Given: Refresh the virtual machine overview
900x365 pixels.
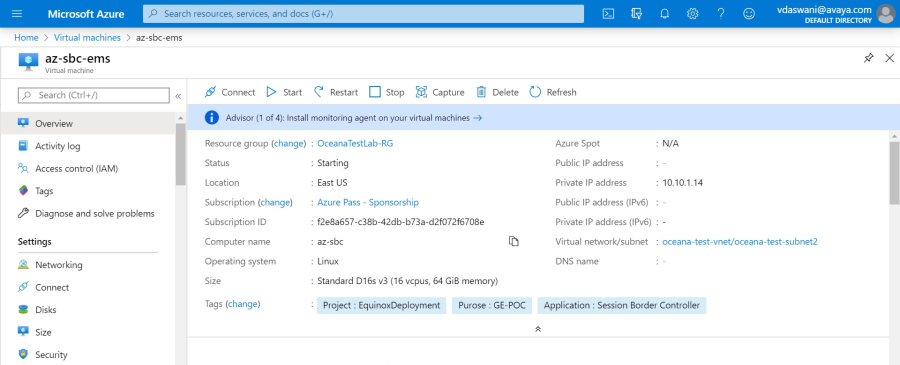Looking at the screenshot, I should [553, 92].
